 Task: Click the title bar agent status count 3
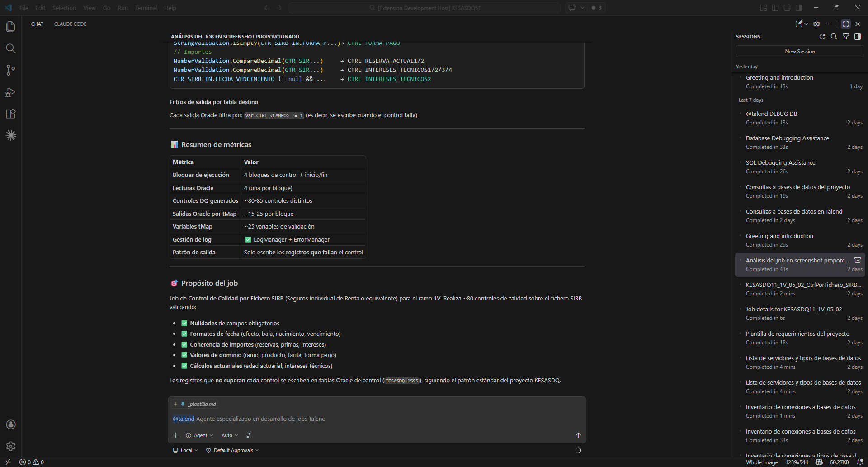tap(597, 8)
